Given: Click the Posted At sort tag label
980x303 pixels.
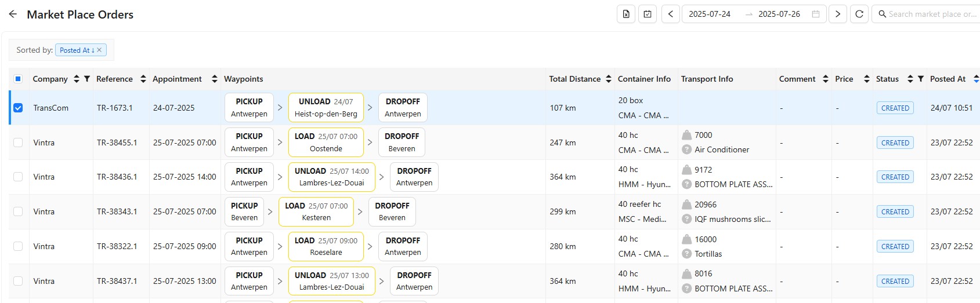Looking at the screenshot, I should [x=77, y=50].
